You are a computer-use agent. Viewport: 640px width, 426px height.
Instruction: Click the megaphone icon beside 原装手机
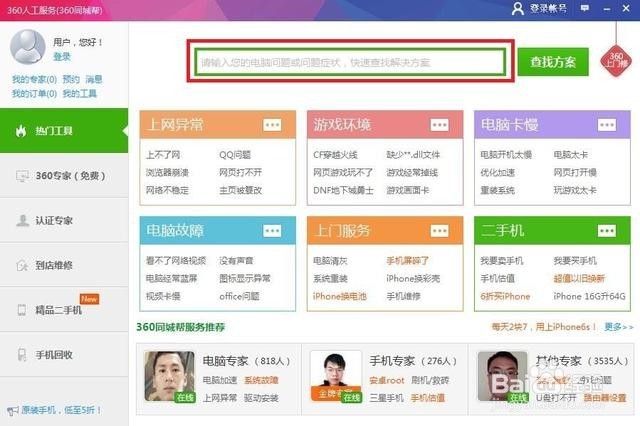13,410
